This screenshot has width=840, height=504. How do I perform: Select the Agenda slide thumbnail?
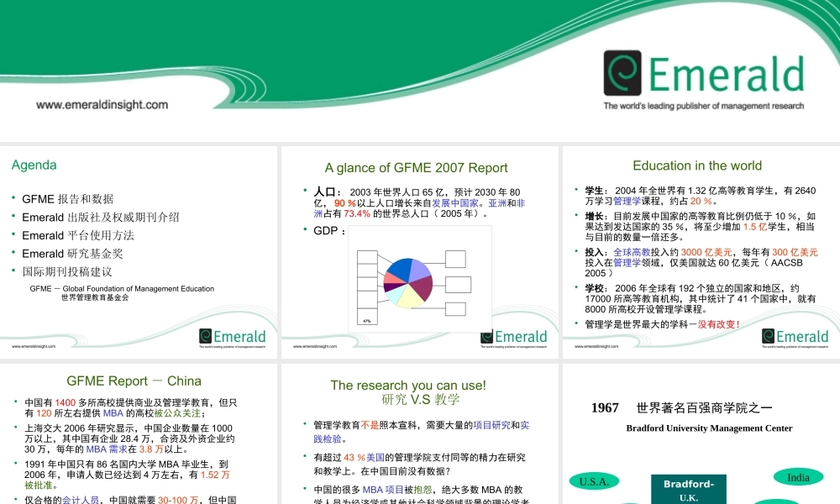pyautogui.click(x=139, y=252)
